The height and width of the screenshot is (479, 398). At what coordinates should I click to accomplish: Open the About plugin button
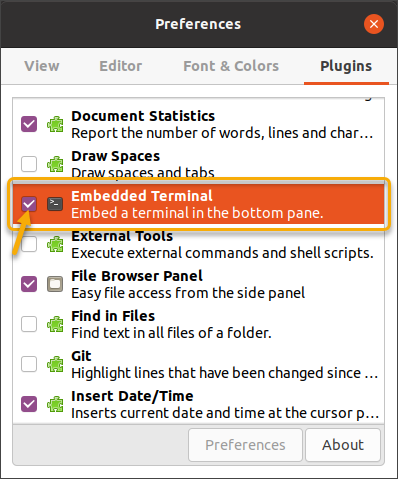[343, 445]
